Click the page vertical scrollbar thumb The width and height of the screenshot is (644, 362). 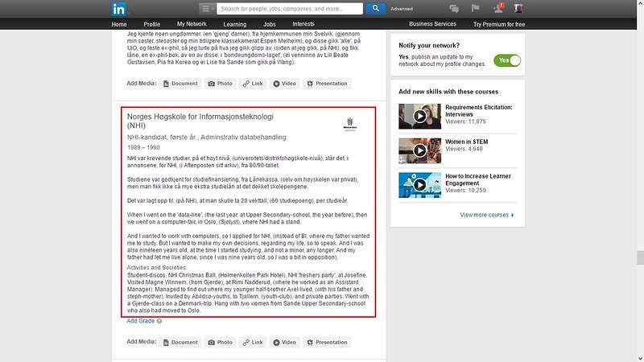click(640, 258)
